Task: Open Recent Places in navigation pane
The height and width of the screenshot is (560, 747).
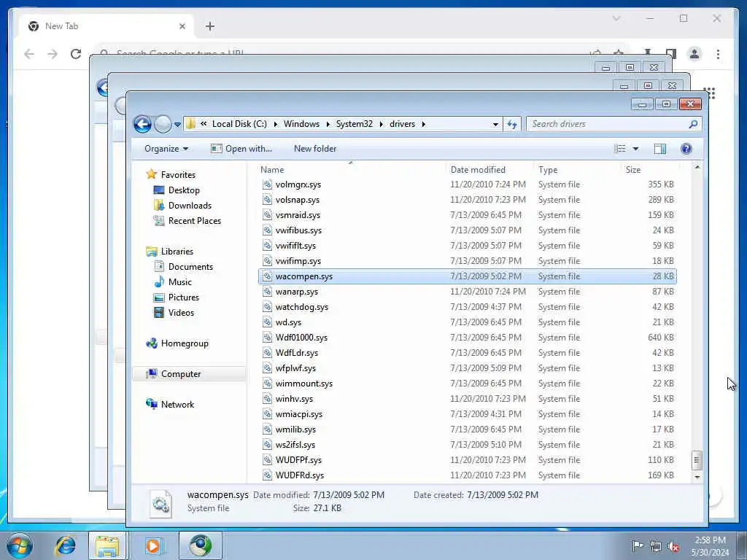Action: coord(194,220)
